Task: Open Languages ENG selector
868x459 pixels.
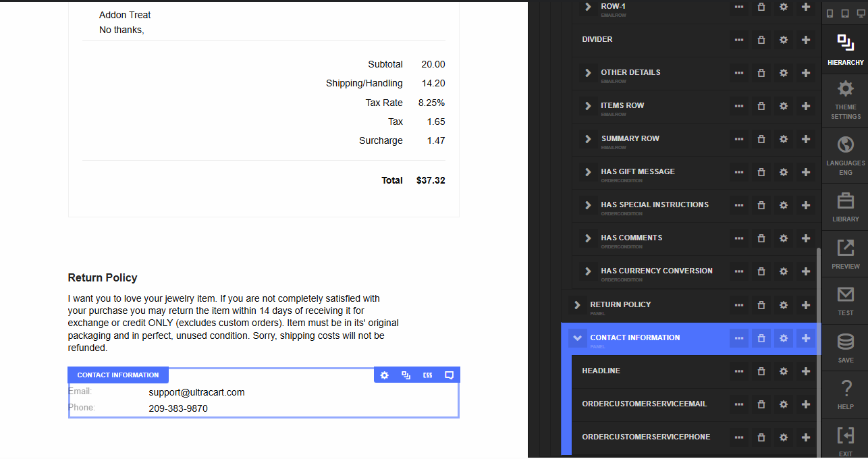Action: click(845, 155)
